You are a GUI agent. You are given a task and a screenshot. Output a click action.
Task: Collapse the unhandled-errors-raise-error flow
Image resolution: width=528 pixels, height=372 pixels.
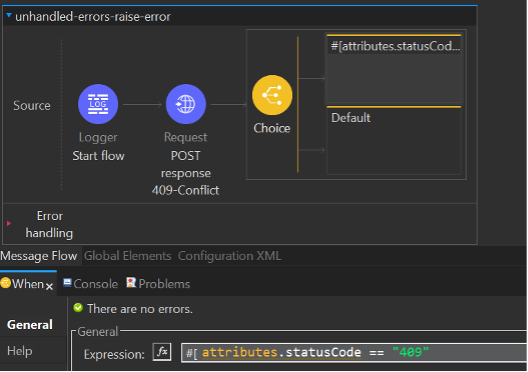(x=9, y=15)
